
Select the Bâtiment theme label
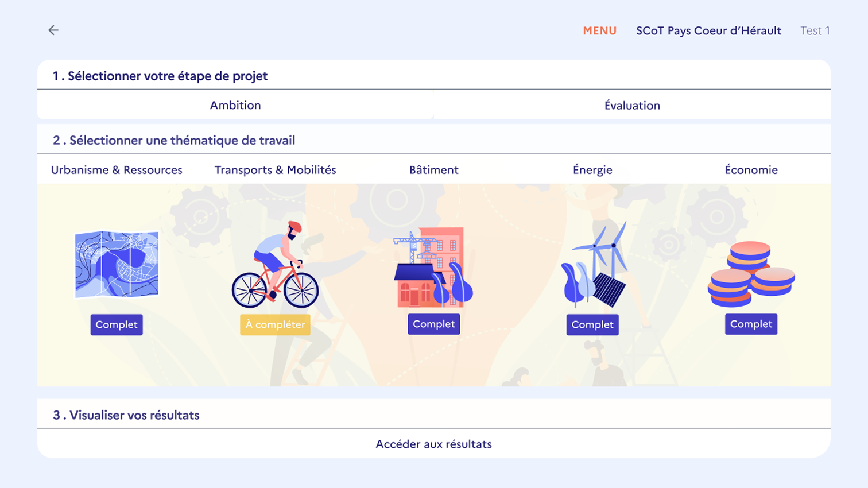click(x=434, y=170)
